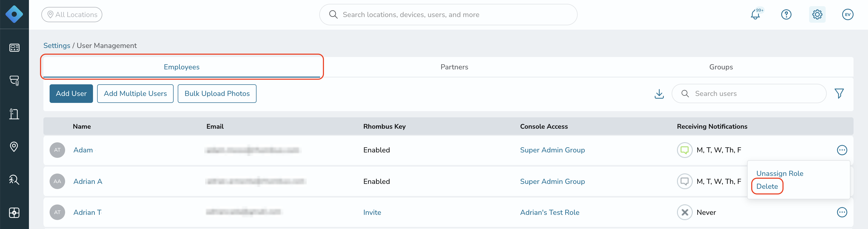The image size is (868, 229).
Task: Click in the Search users field
Action: click(x=749, y=94)
